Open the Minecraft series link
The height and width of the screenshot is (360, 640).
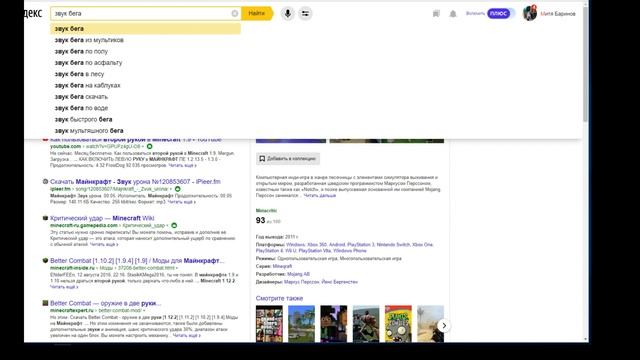coord(282,266)
